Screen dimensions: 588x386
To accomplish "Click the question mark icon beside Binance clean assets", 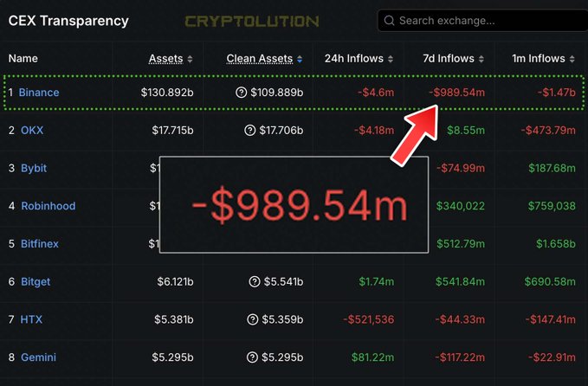I will coord(241,92).
